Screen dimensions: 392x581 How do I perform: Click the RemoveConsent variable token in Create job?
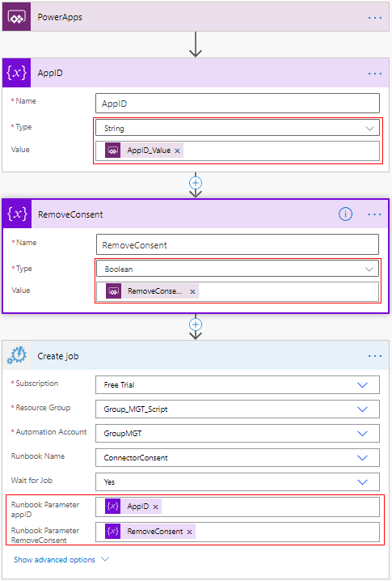coord(150,532)
